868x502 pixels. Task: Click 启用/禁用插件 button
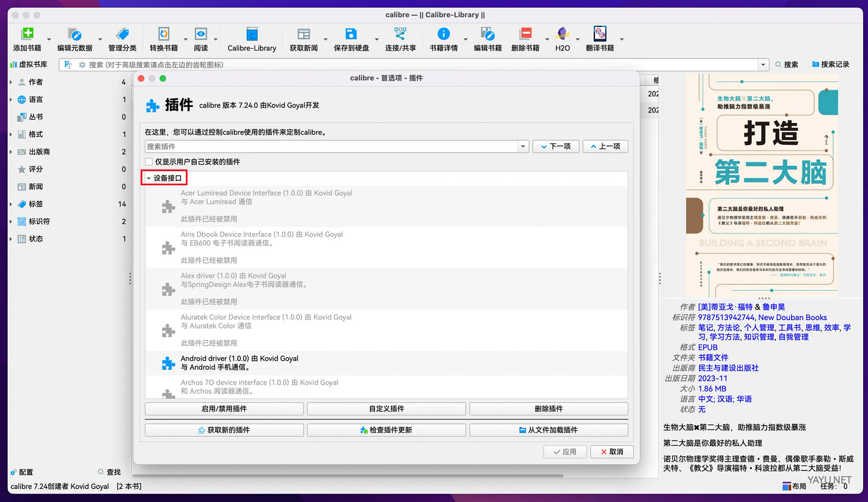coord(224,409)
